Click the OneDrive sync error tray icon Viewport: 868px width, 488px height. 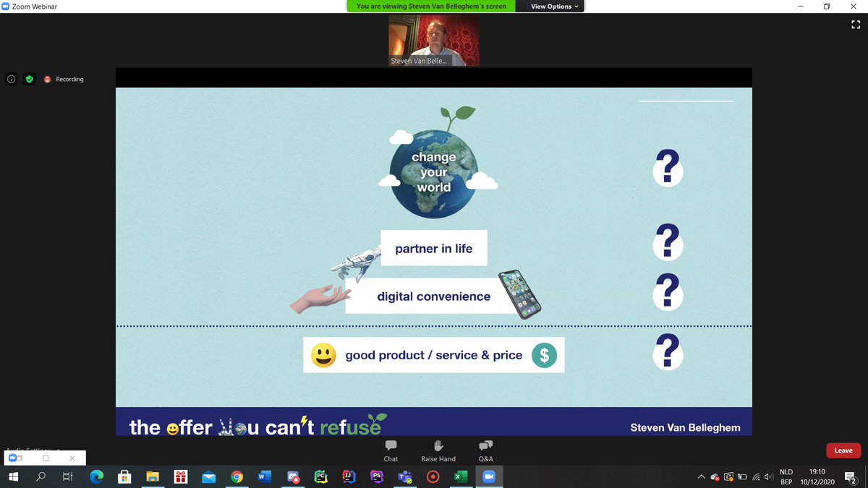click(715, 476)
